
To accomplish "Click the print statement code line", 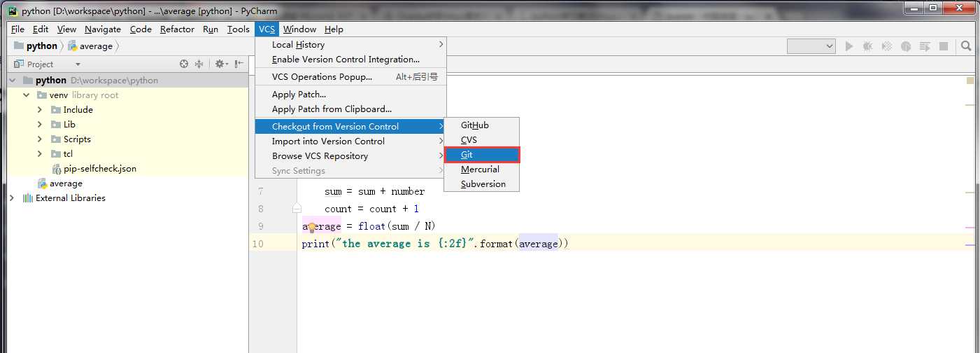I will (x=435, y=244).
